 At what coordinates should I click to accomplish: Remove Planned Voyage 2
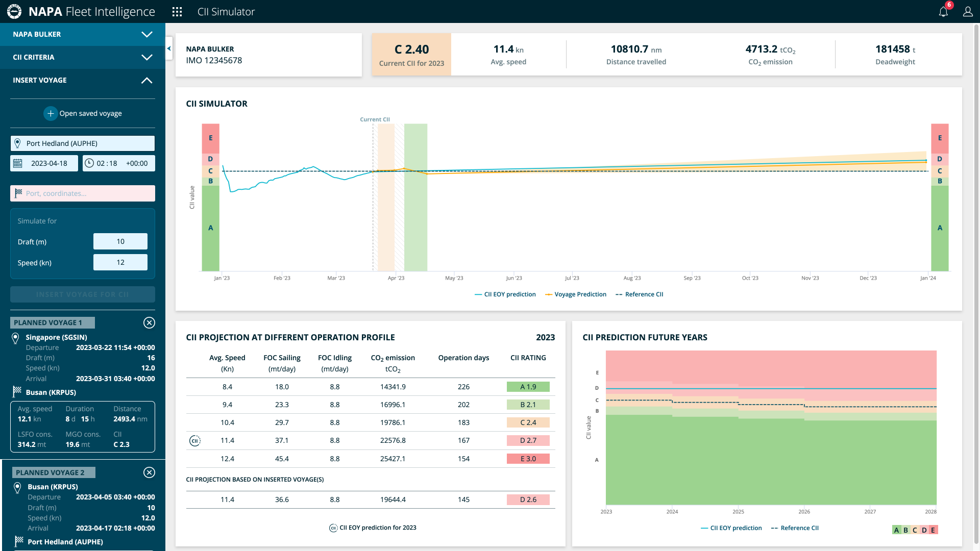[149, 472]
